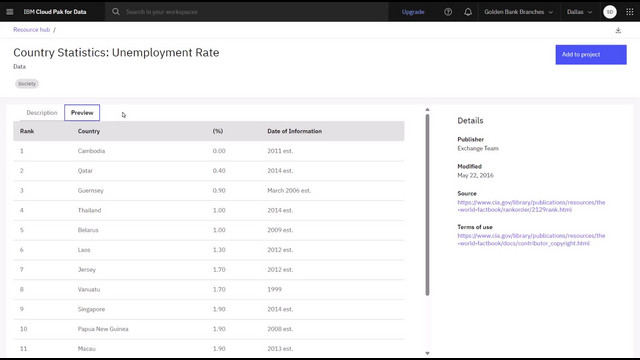Viewport: 640px width, 360px height.
Task: Click the scroll down arrow
Action: [427, 353]
